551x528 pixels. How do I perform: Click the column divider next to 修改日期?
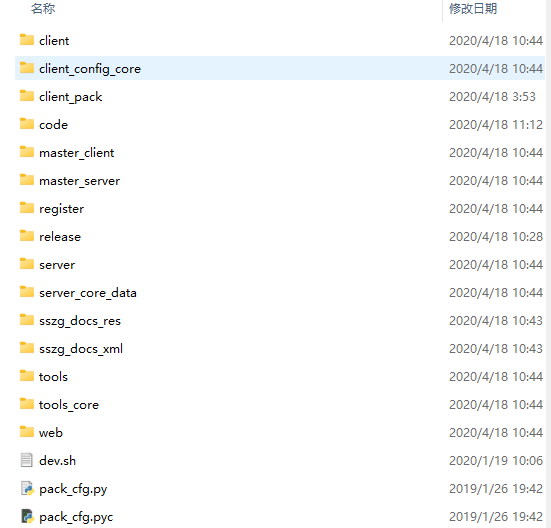(442, 11)
